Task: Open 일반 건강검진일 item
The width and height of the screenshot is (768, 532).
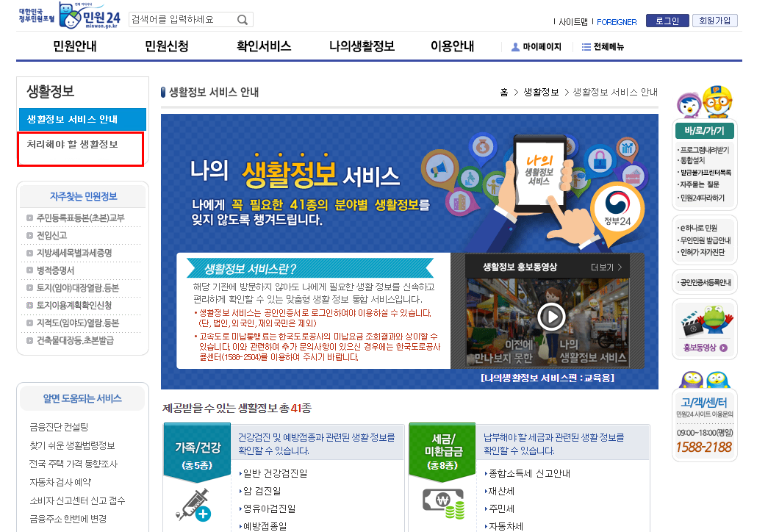Action: [x=276, y=474]
